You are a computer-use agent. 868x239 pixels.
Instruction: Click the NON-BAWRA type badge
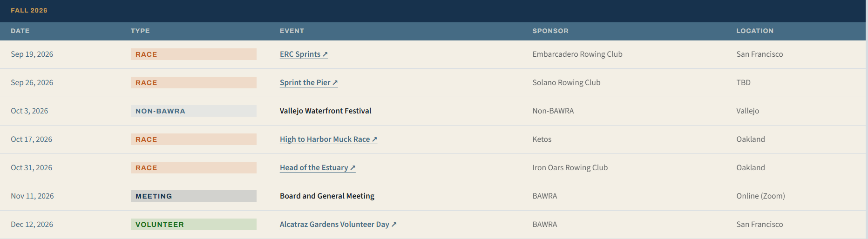point(194,111)
